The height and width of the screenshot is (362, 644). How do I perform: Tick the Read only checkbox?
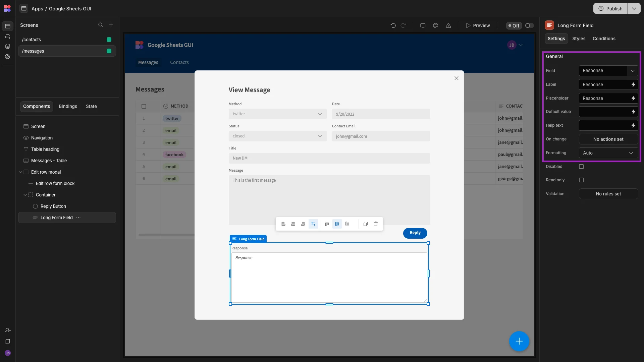click(x=581, y=180)
